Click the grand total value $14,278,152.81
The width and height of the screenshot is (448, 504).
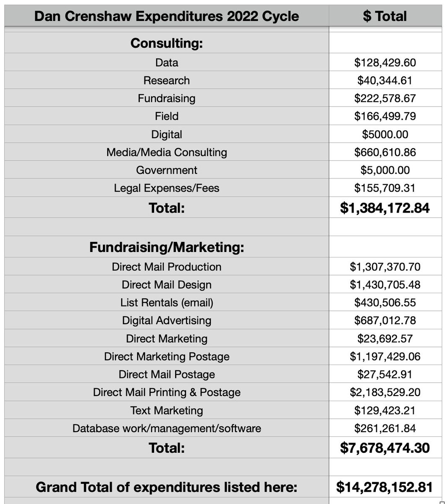coord(385,487)
